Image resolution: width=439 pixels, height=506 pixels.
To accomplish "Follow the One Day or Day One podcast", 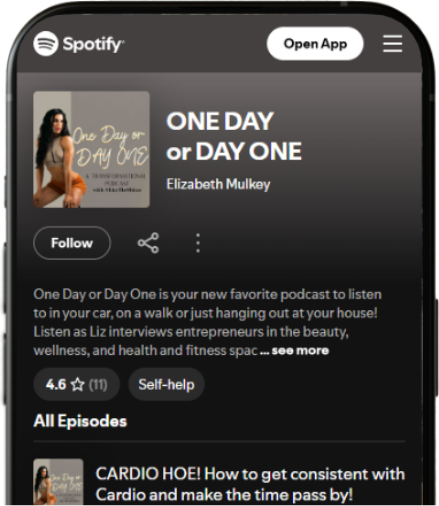I will point(72,243).
